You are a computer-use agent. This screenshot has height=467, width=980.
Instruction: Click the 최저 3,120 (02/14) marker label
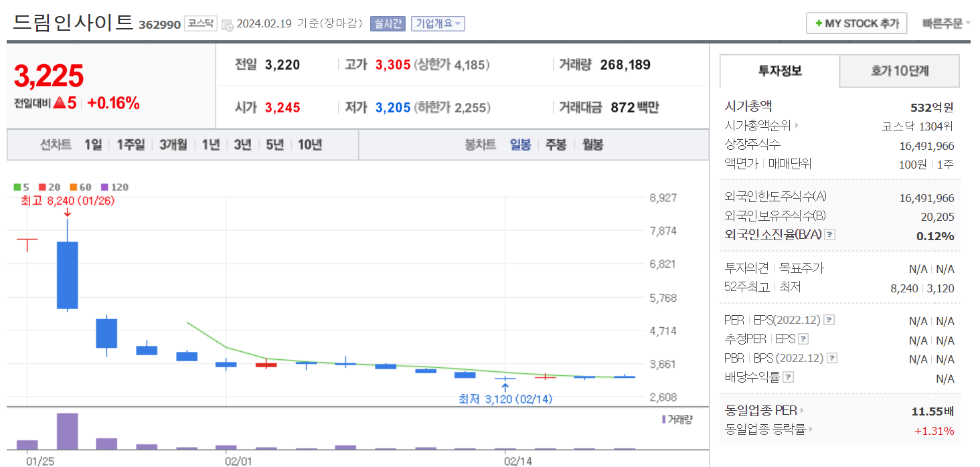tap(505, 399)
